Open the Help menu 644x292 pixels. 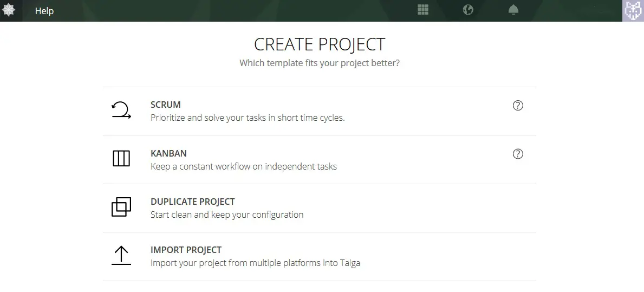(44, 11)
